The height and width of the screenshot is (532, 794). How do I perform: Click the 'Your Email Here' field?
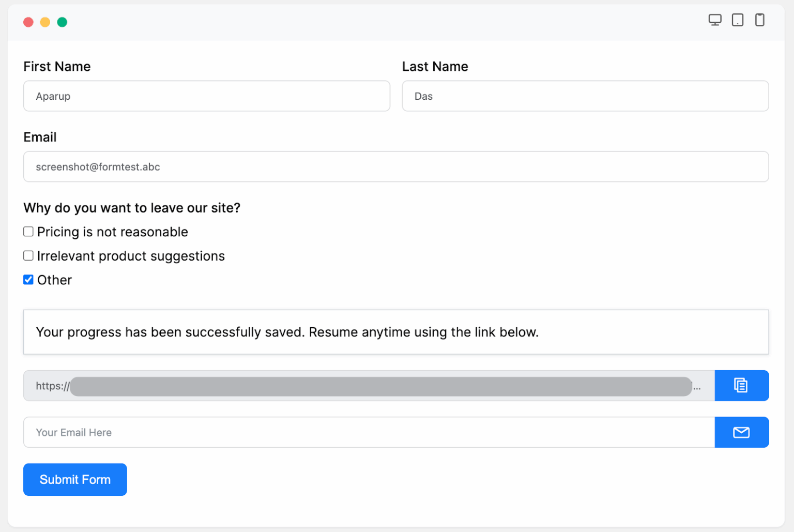362,432
